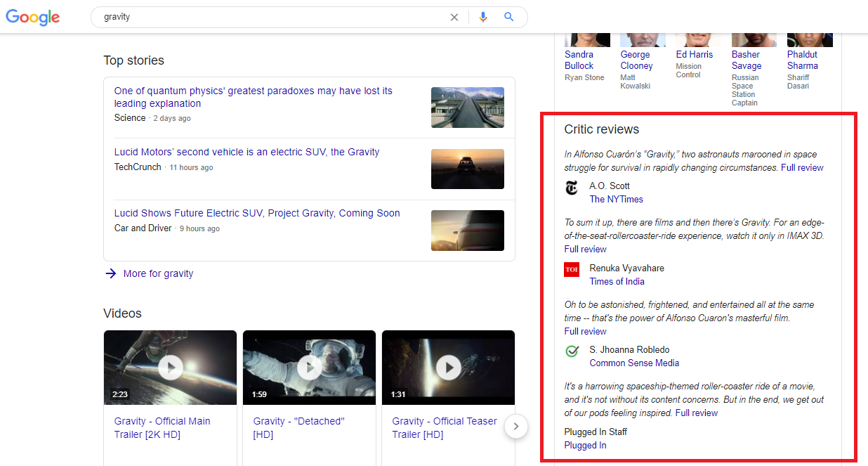Open Basher Savage cast link
Viewport: 868px width, 466px height.
click(x=747, y=60)
